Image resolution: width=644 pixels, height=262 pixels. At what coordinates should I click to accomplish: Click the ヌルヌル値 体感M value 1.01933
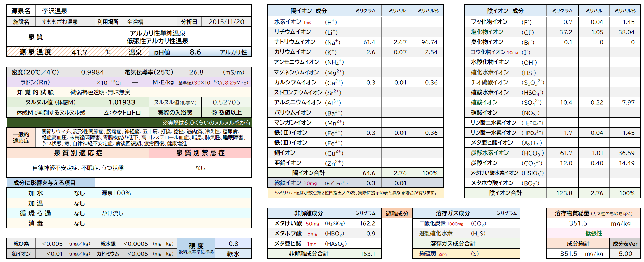pos(122,102)
